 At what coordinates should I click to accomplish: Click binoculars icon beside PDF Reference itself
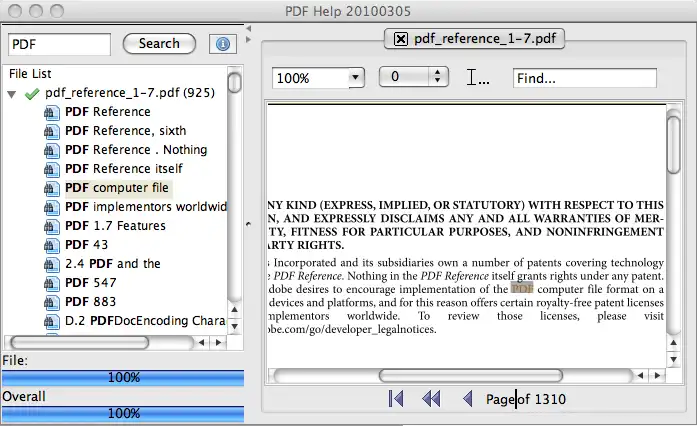coord(52,170)
